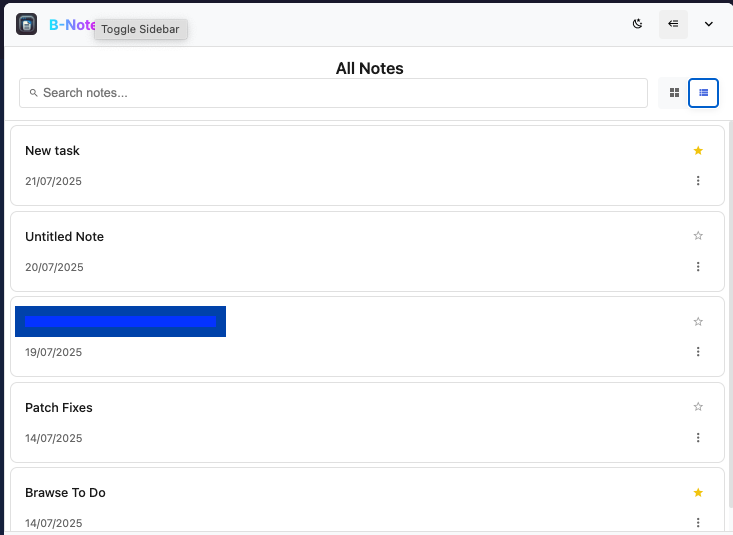Image resolution: width=733 pixels, height=535 pixels.
Task: Open the New task note
Action: coord(53,151)
